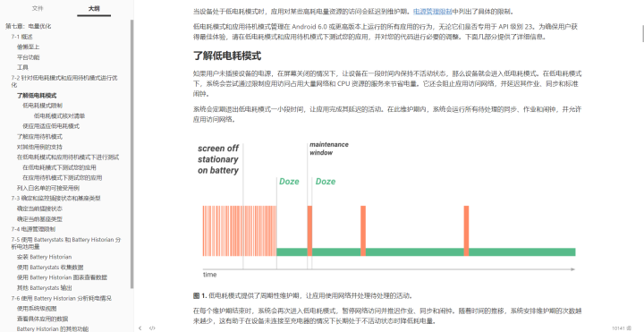Toggle source code mode icon
The image size is (644, 332).
pyautogui.click(x=152, y=328)
